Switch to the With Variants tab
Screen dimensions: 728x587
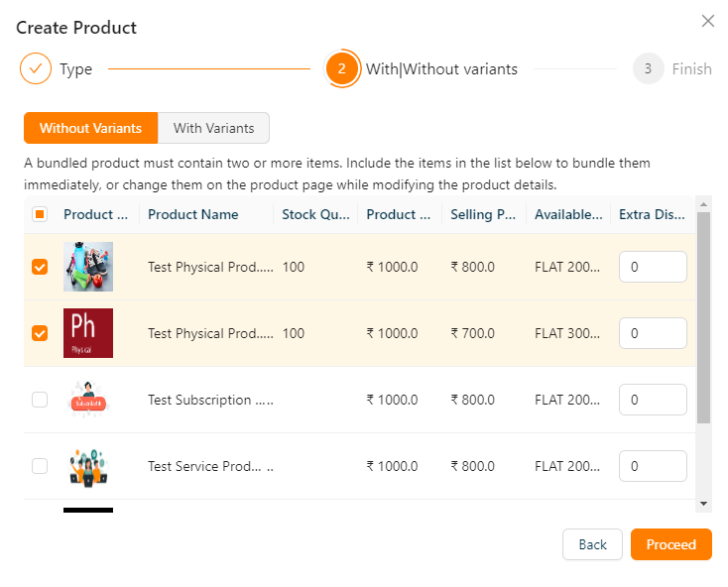coord(213,128)
